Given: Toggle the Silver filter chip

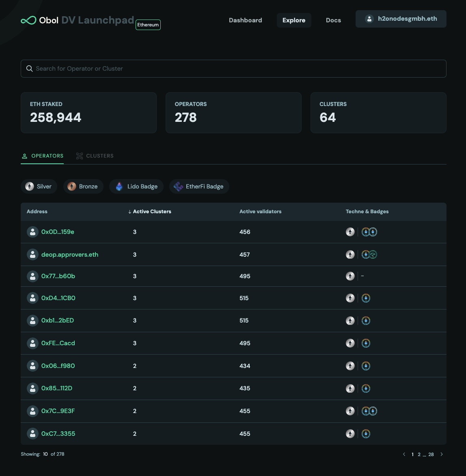Looking at the screenshot, I should pyautogui.click(x=39, y=186).
